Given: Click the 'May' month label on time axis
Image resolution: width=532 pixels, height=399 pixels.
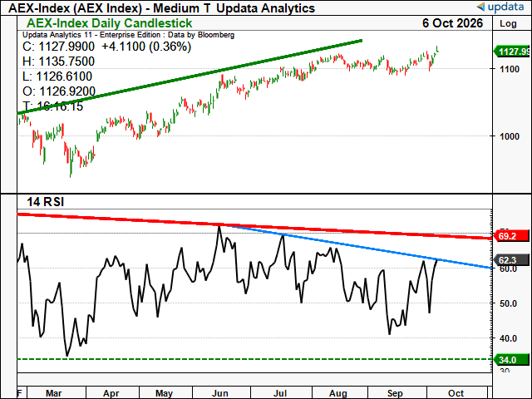Looking at the screenshot, I should pos(165,393).
